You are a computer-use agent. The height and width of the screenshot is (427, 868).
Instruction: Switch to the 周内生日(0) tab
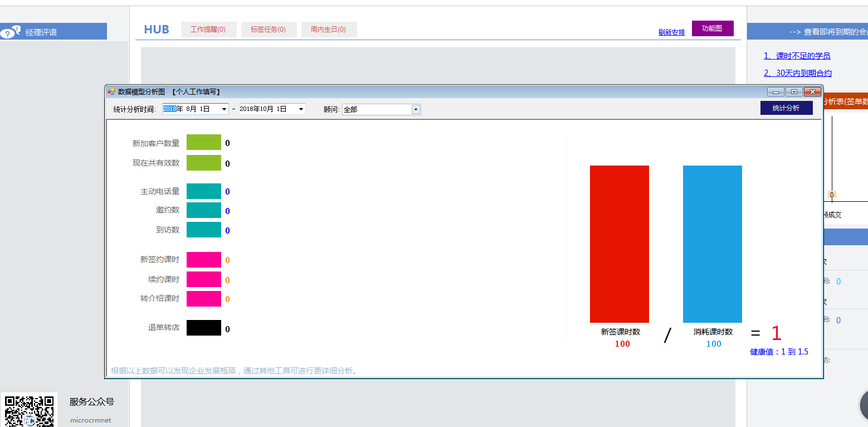click(329, 30)
